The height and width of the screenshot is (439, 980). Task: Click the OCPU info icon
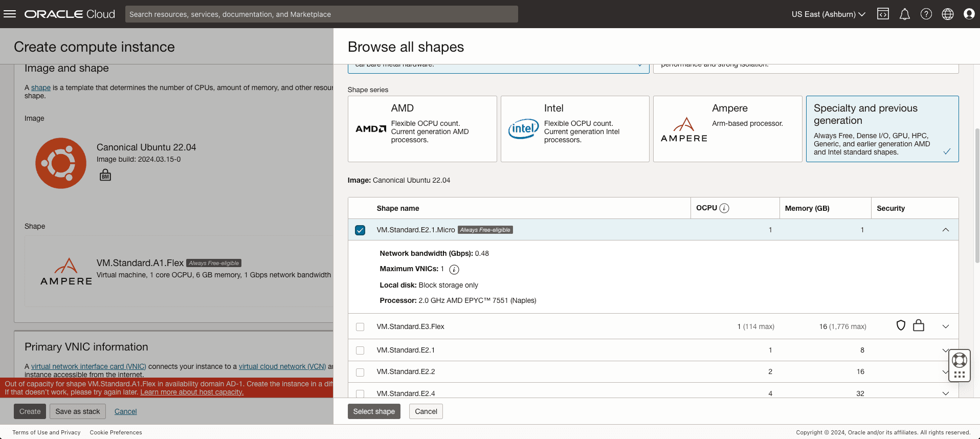(724, 208)
